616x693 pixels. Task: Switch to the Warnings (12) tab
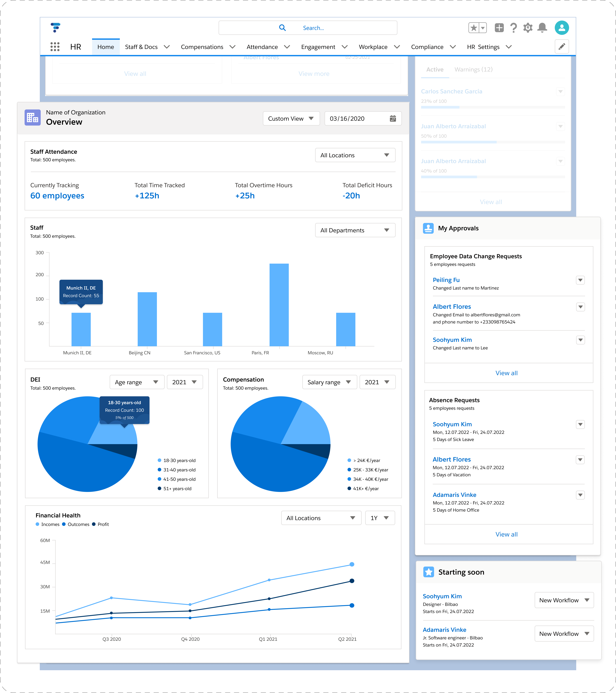tap(473, 70)
